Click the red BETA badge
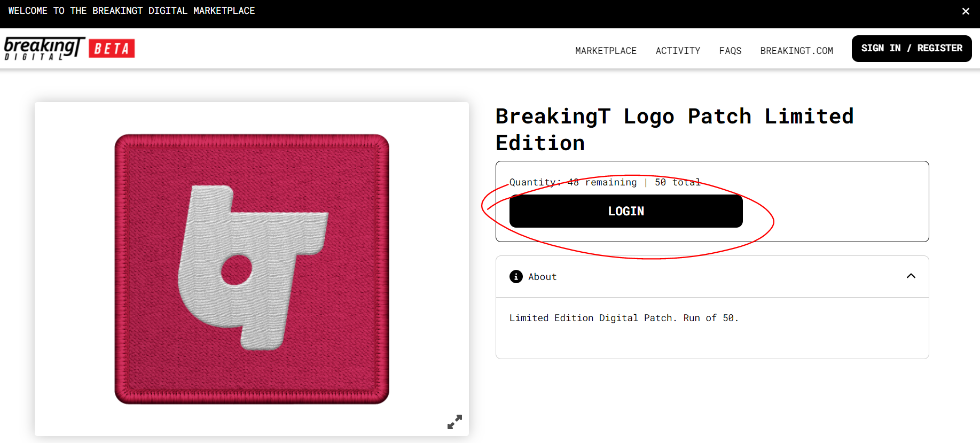 click(x=112, y=49)
